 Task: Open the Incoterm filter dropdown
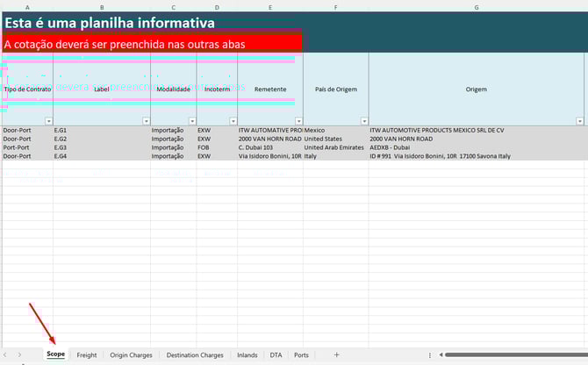tap(232, 121)
